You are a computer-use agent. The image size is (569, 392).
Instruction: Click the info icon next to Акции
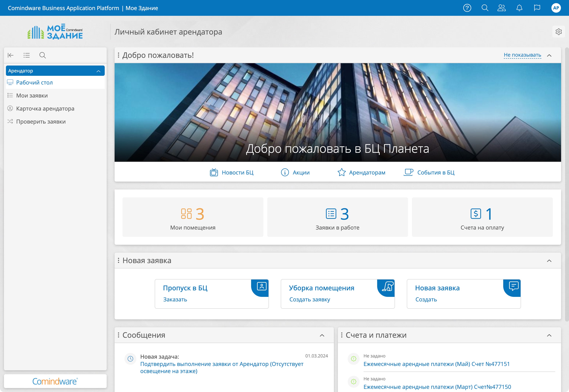pyautogui.click(x=285, y=173)
